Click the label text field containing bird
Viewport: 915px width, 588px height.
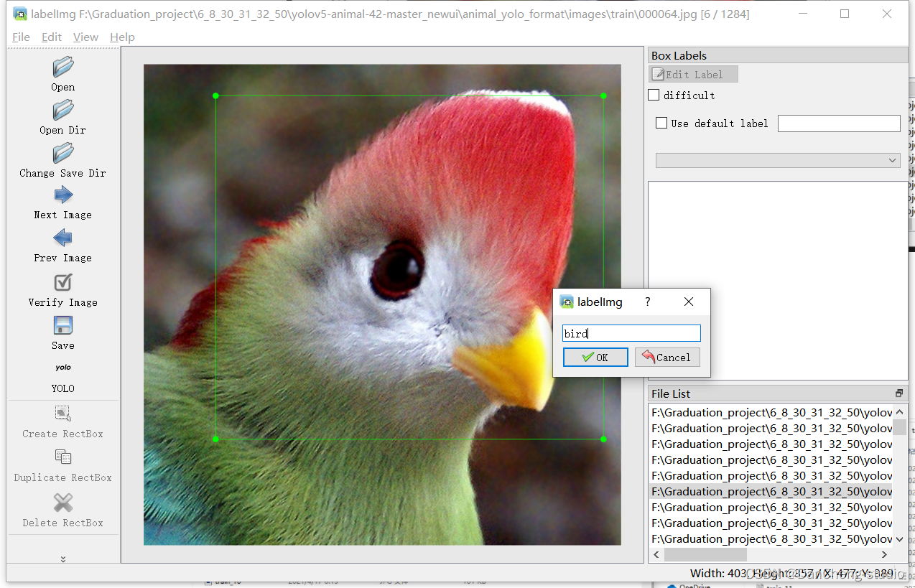(631, 333)
